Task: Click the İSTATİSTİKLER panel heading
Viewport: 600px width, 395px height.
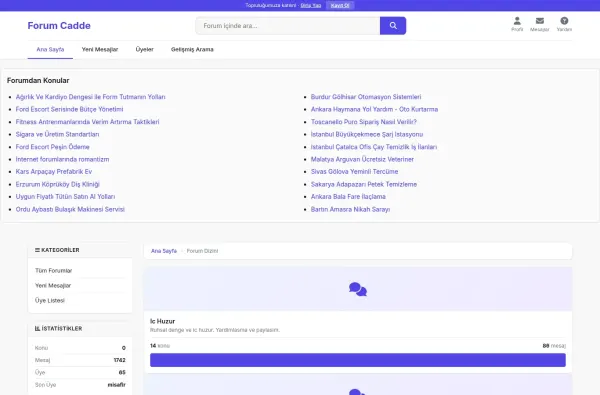Action: pos(59,328)
